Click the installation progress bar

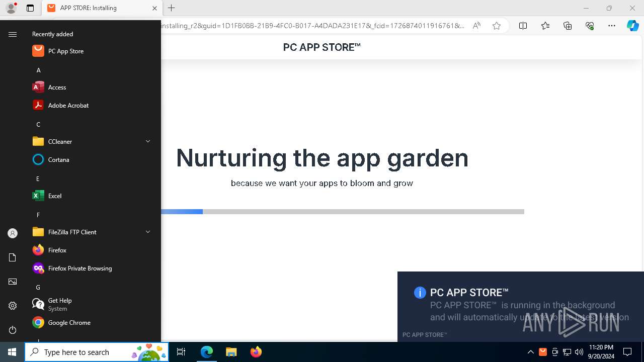[343, 212]
